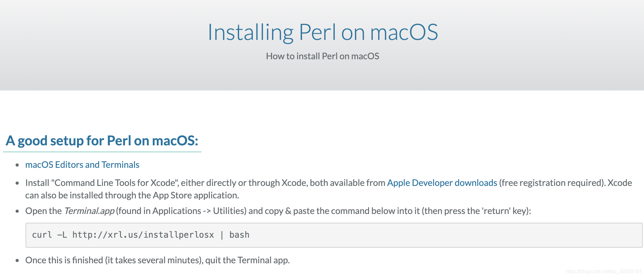Follow the Apple Developer downloads link

point(442,183)
